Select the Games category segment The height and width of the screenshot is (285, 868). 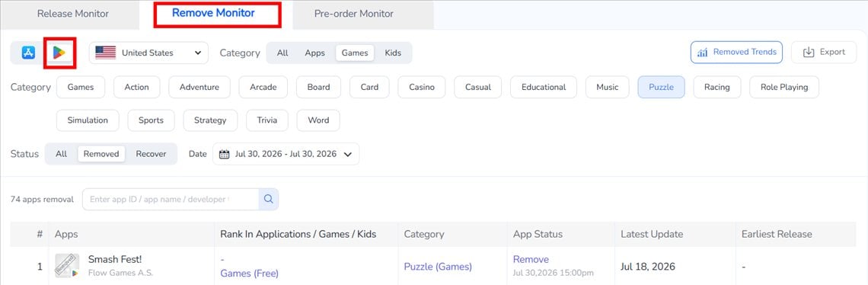pos(355,53)
